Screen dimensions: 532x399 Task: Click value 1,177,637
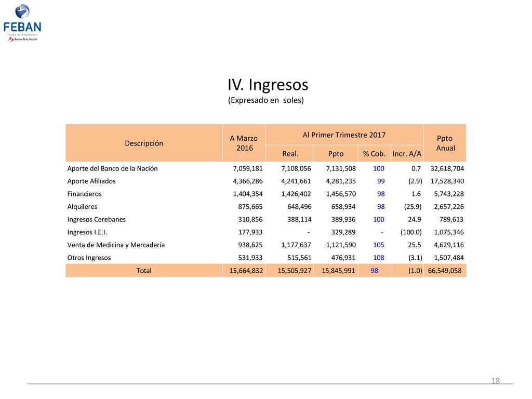(x=296, y=245)
